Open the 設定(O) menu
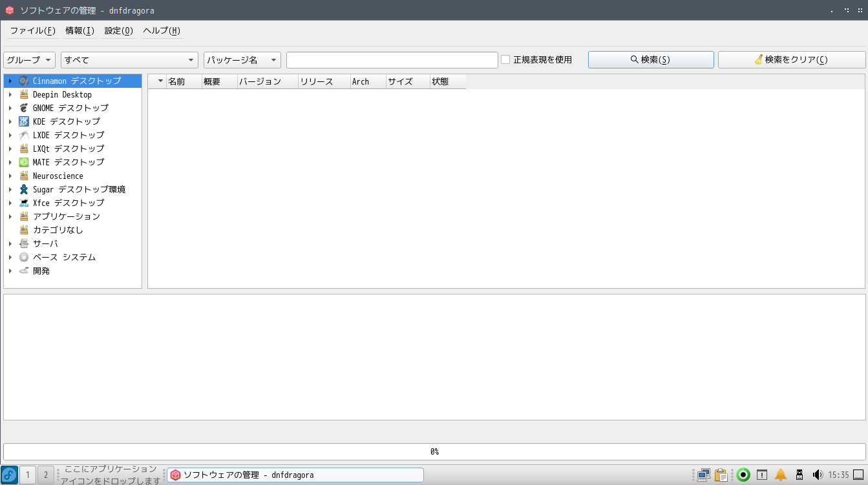The height and width of the screenshot is (485, 868). 119,31
